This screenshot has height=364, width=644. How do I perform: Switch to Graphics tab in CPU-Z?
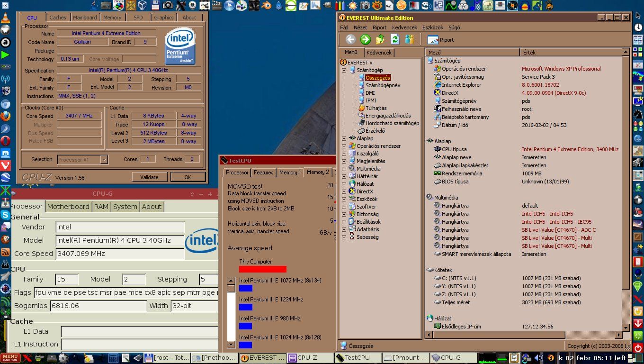[x=164, y=18]
